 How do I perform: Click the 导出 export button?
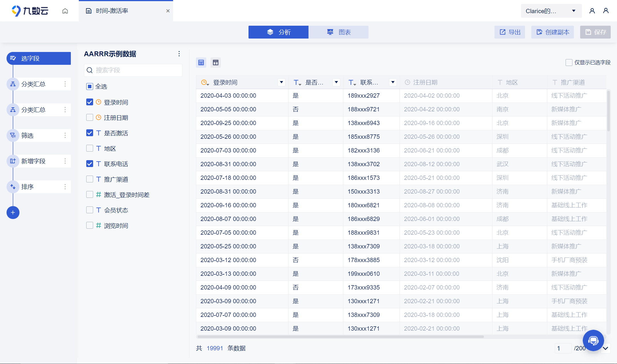pyautogui.click(x=510, y=32)
